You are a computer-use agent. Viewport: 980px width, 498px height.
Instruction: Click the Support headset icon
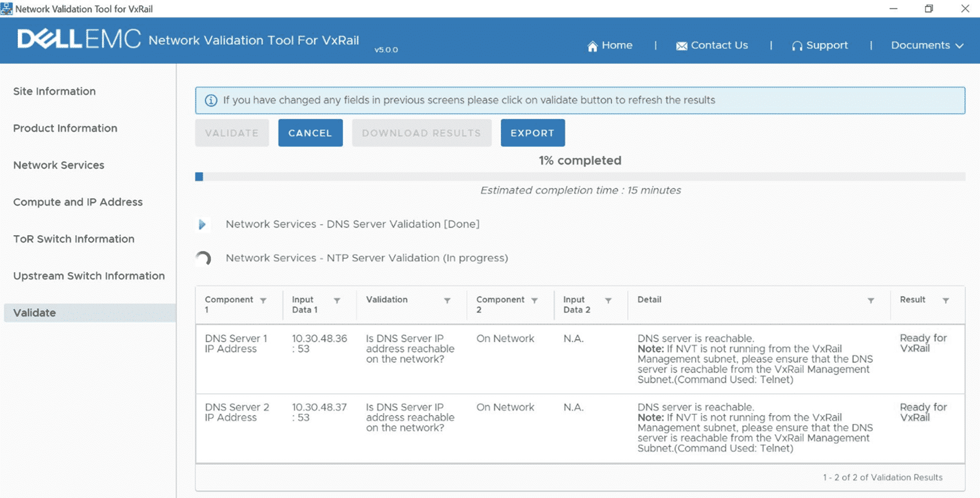click(797, 46)
